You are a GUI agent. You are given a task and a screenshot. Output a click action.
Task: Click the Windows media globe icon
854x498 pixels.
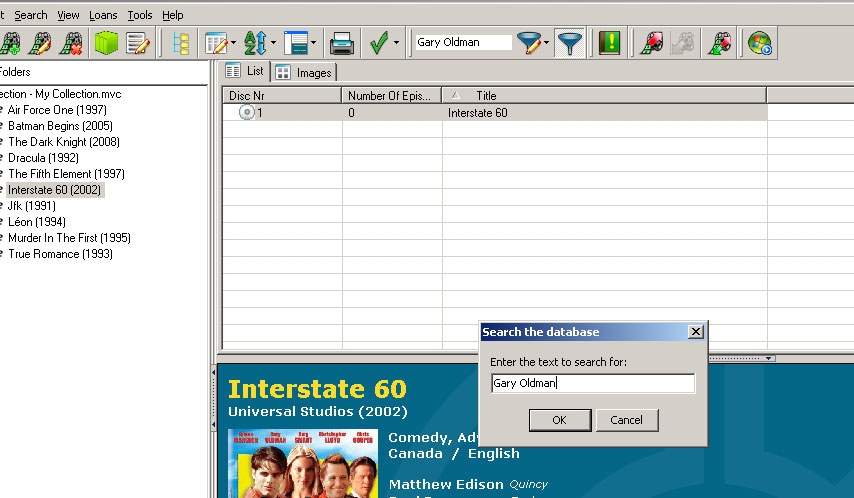tap(759, 43)
